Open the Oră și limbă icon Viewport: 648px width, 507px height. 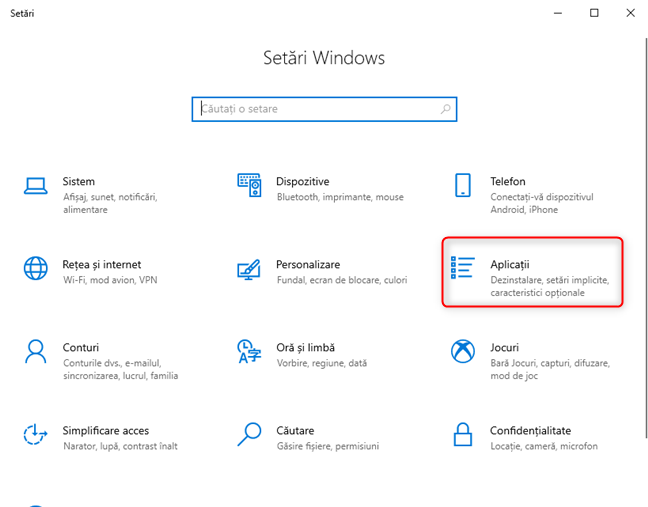point(249,351)
